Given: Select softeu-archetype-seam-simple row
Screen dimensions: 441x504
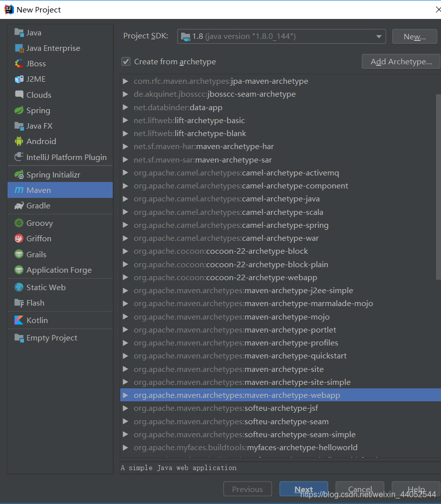Looking at the screenshot, I should coord(280,435).
